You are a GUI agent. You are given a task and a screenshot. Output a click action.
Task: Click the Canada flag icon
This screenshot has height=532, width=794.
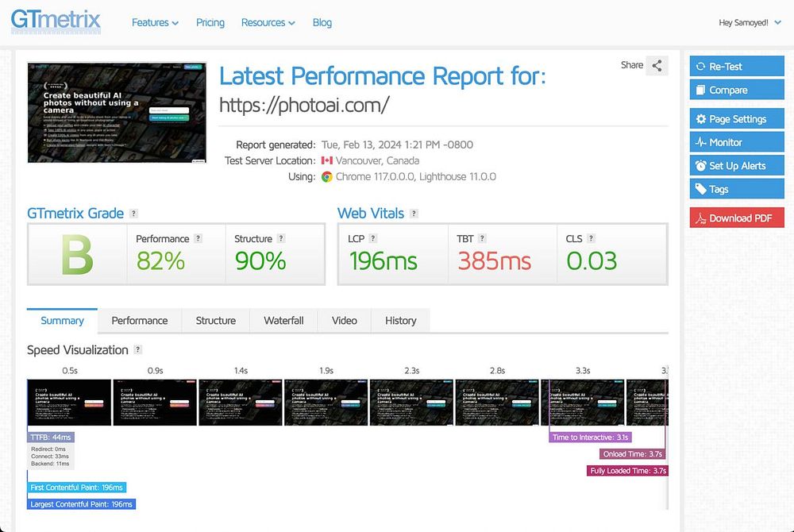click(327, 160)
